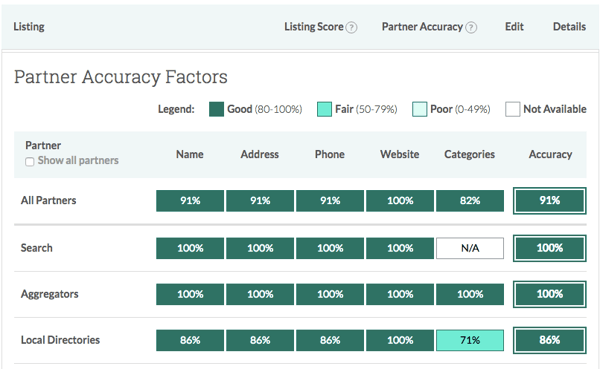The image size is (600, 369).
Task: Select the Local Directories row label
Action: click(60, 340)
